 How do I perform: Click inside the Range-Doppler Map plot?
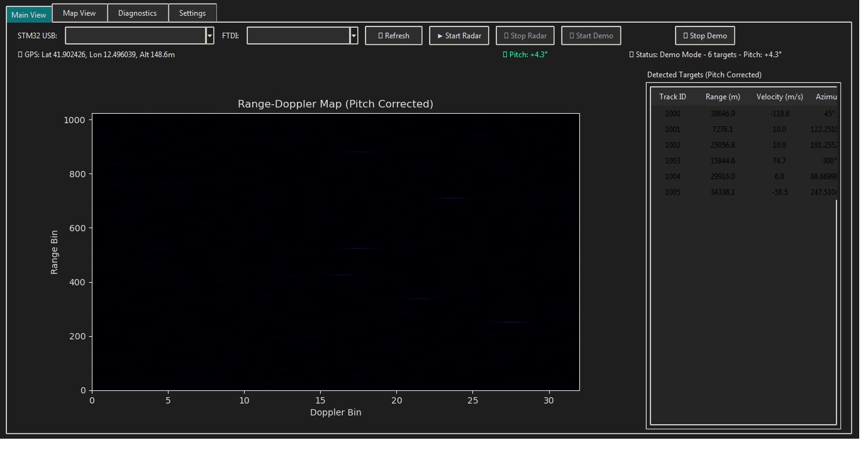[335, 251]
